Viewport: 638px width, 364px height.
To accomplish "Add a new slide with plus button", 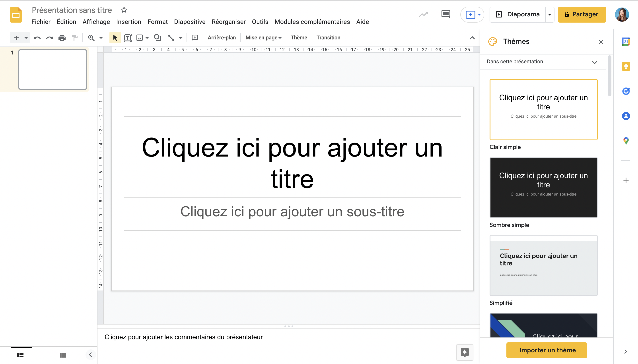I will (16, 38).
